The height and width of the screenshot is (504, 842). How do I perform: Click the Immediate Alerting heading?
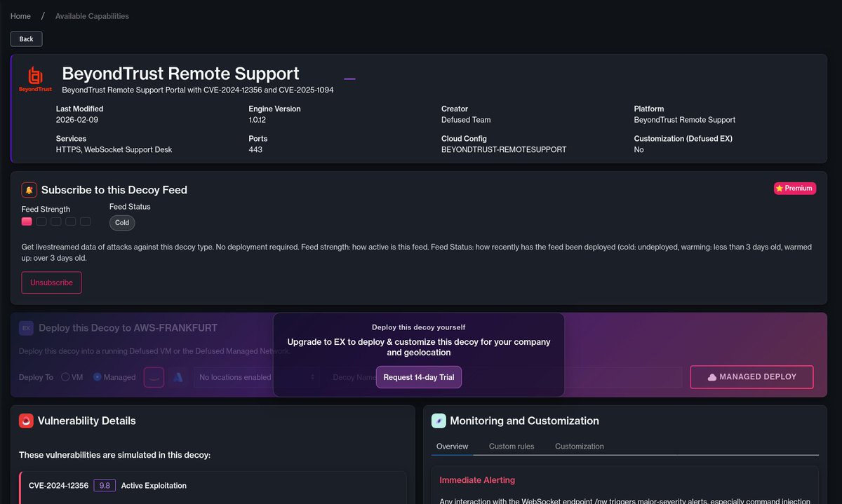pyautogui.click(x=477, y=480)
